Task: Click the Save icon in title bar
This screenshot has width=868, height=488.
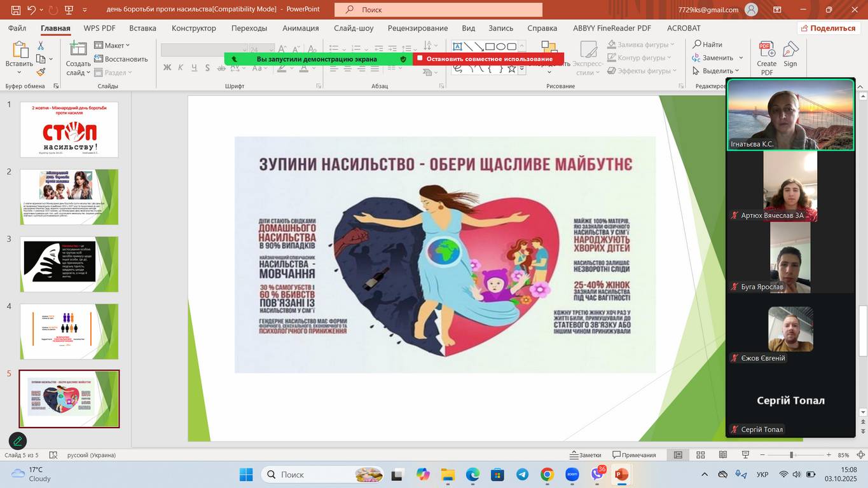Action: tap(16, 10)
